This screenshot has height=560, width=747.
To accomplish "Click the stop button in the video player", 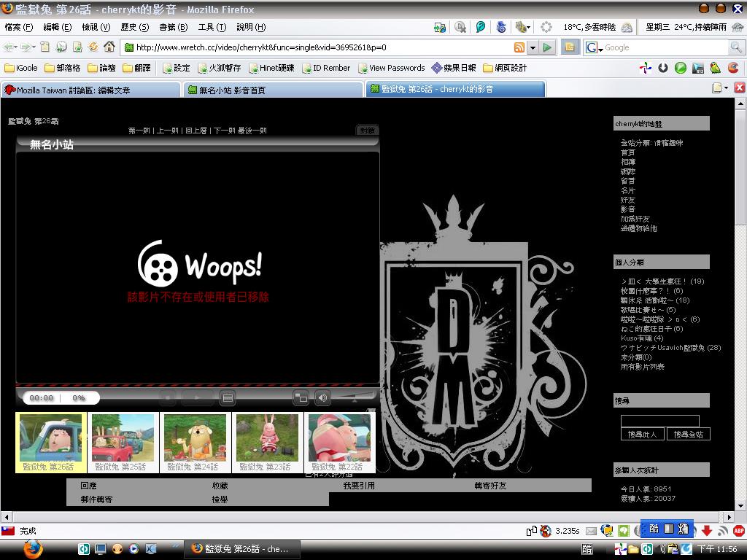I will click(168, 397).
